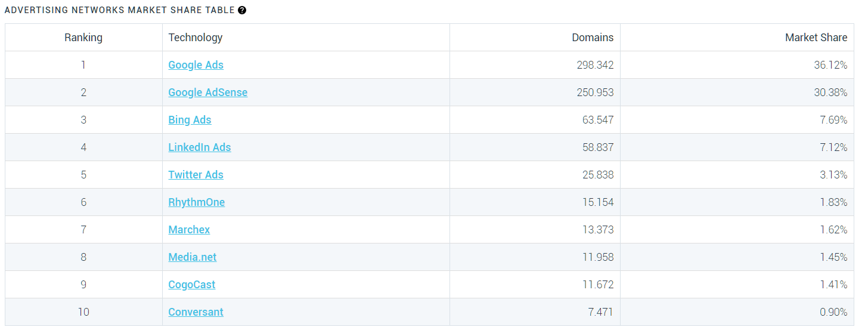The height and width of the screenshot is (336, 868).
Task: Click the 7.69% market share cell
Action: point(737,120)
